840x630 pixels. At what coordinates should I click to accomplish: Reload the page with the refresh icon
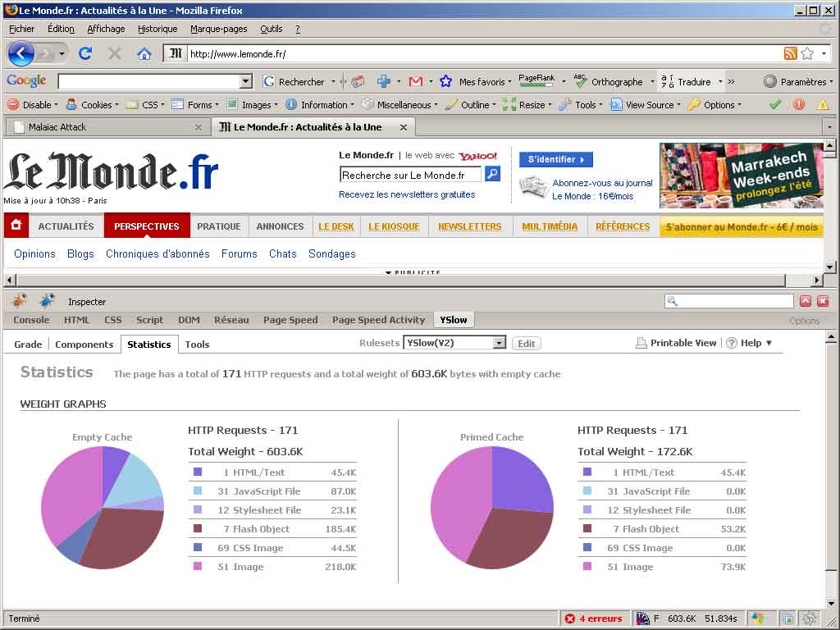click(x=85, y=53)
